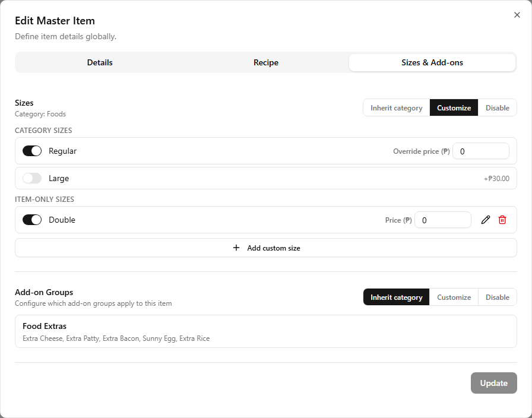This screenshot has height=418, width=532.
Task: Click the Add-on Groups heading
Action: pyautogui.click(x=44, y=292)
